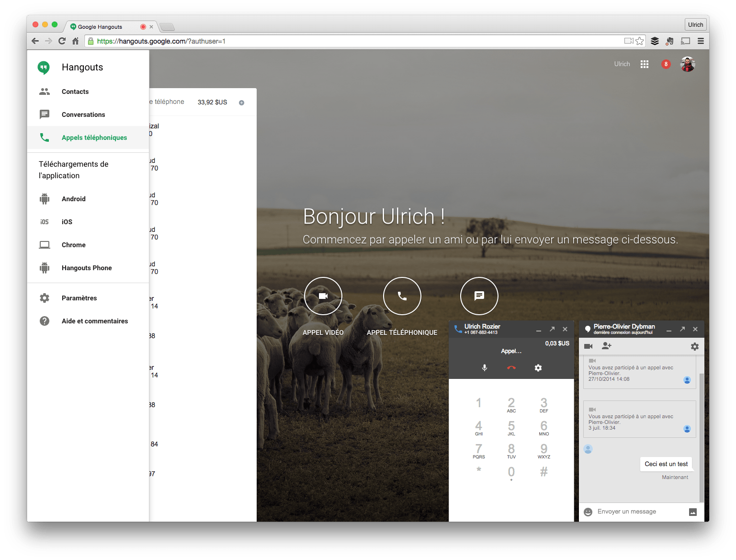736x560 pixels.
Task: Start video call in Pierre-Olivier chat
Action: (x=589, y=346)
